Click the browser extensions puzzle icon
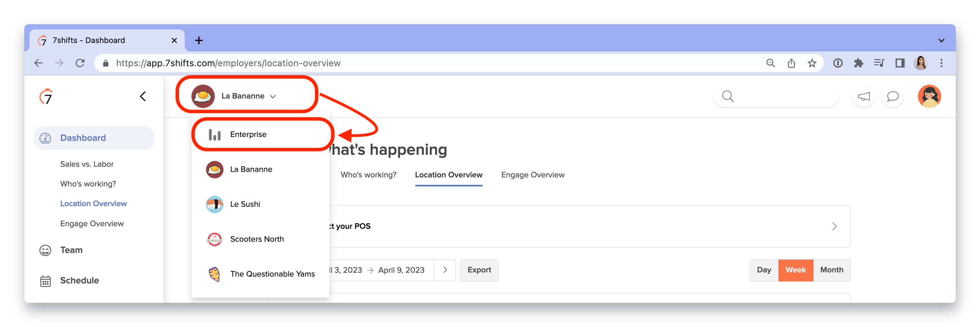Screen dimensions: 980x327 tap(858, 63)
